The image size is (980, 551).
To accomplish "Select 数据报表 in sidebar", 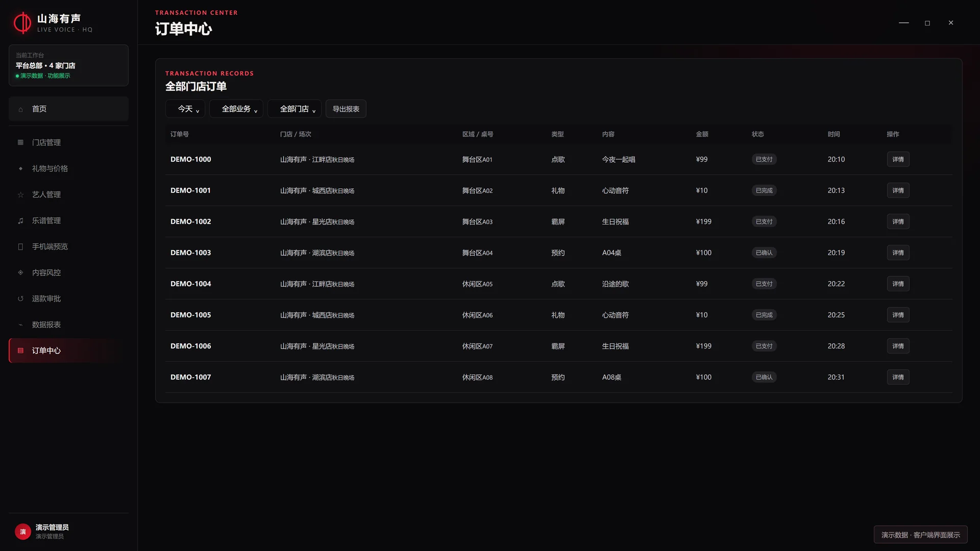I will click(68, 324).
